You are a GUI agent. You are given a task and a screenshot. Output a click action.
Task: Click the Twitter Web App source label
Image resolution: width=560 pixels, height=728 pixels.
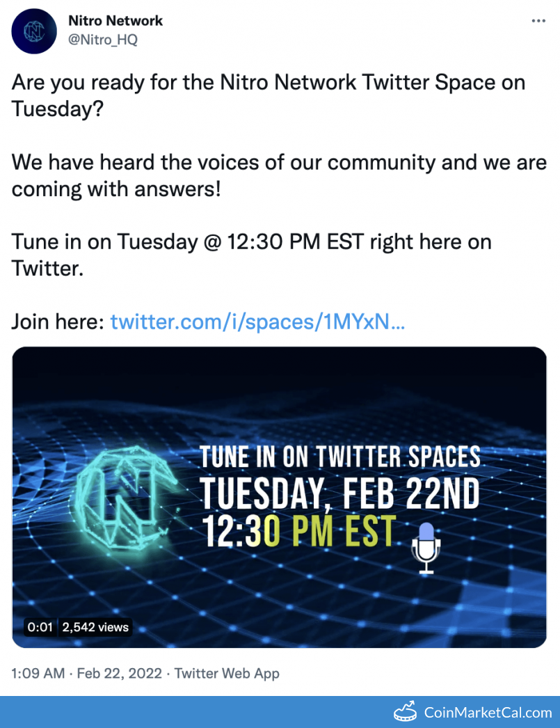coord(227,673)
